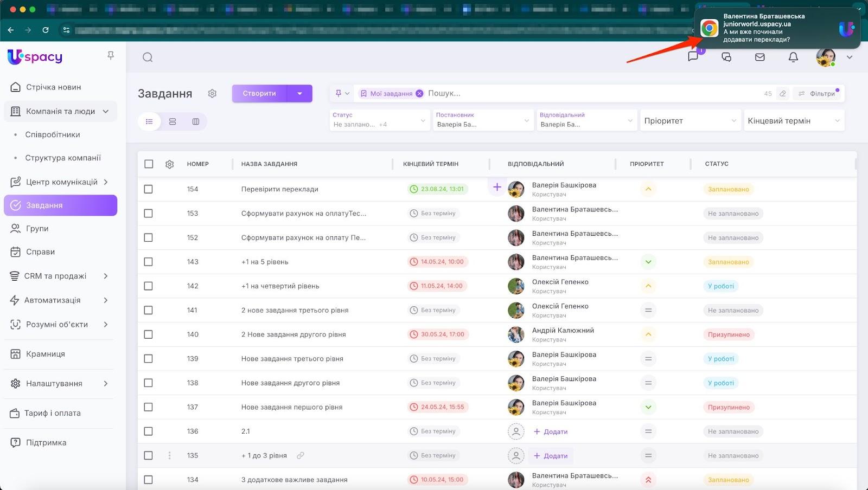Toggle the select-all checkbox in table header
868x490 pixels.
pyautogui.click(x=149, y=164)
